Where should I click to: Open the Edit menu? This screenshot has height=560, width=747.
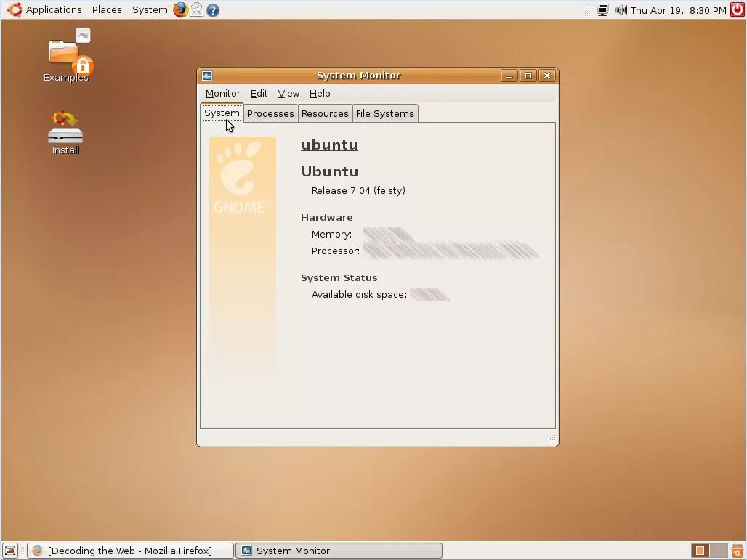259,93
